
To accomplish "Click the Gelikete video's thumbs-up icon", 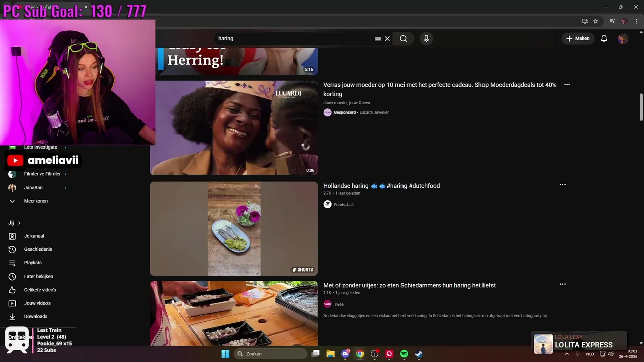I will 12,290.
